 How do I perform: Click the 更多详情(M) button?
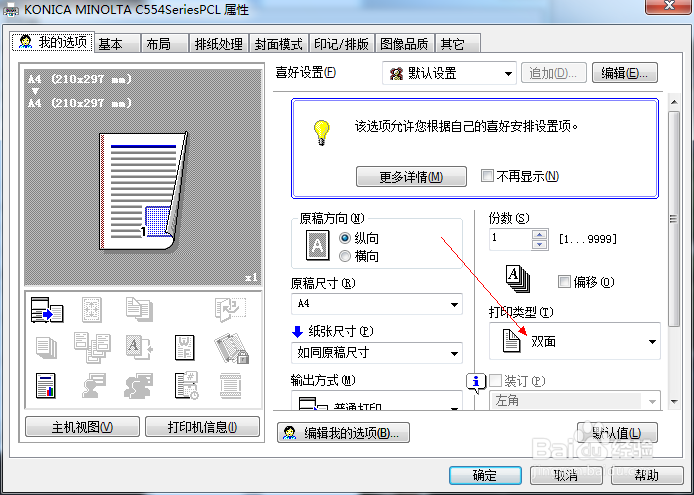(411, 177)
